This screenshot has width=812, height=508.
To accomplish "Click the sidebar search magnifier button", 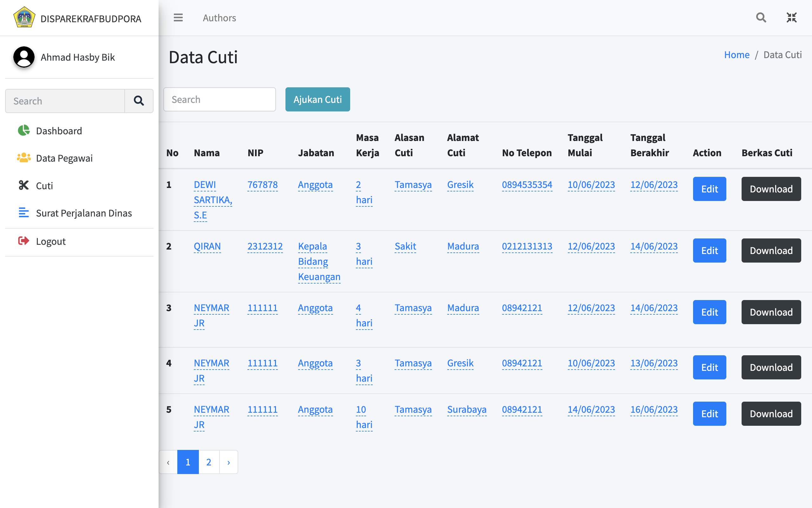I will pyautogui.click(x=139, y=101).
